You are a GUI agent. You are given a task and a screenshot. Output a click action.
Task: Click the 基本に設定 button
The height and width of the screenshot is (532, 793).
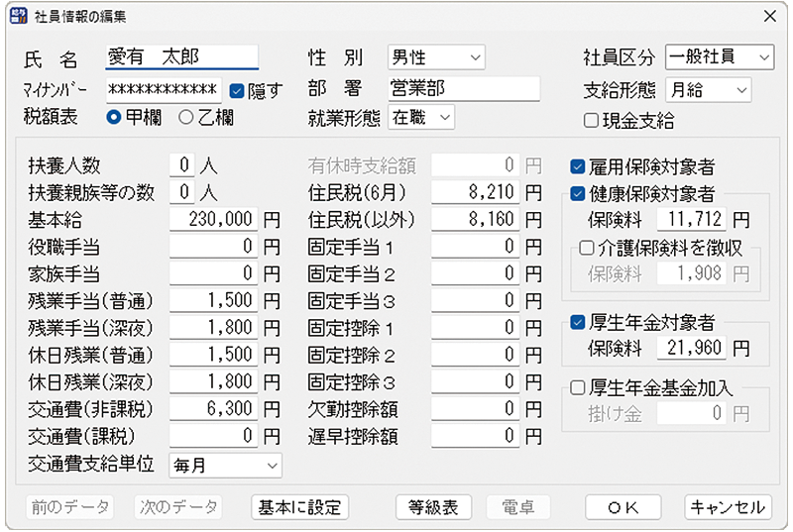tap(299, 507)
